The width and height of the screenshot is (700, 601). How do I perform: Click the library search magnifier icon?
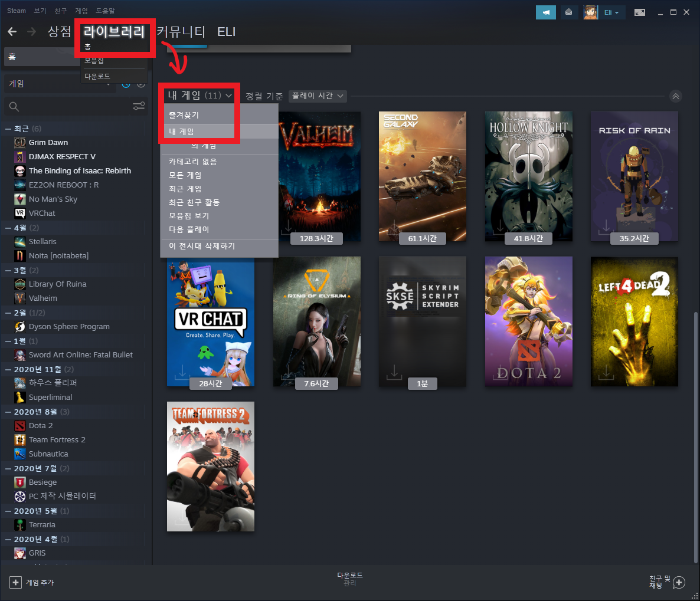(14, 107)
